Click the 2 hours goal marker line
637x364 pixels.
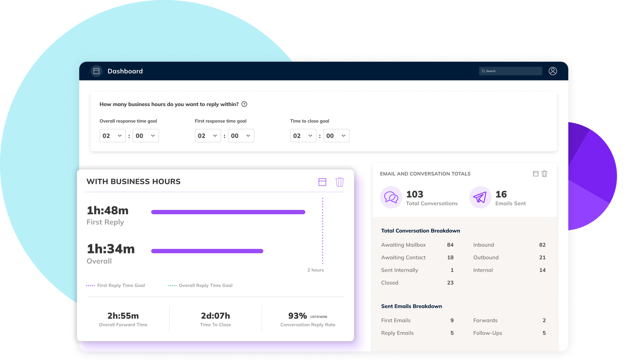323,231
